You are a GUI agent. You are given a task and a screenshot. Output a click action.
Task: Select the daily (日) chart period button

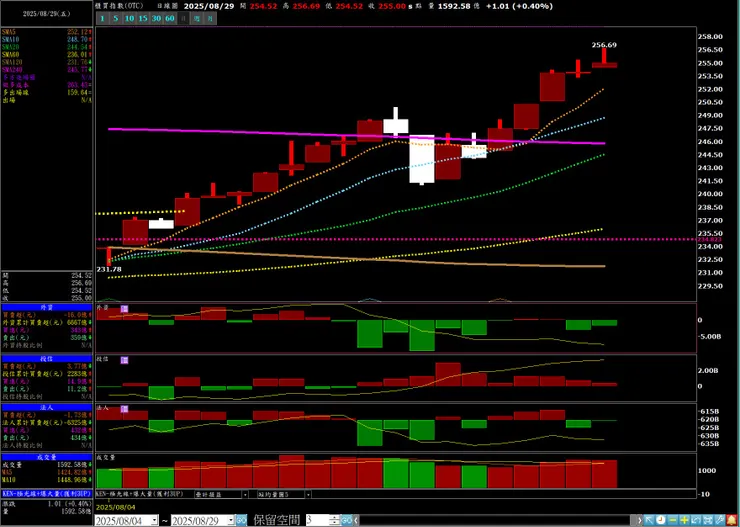183,18
